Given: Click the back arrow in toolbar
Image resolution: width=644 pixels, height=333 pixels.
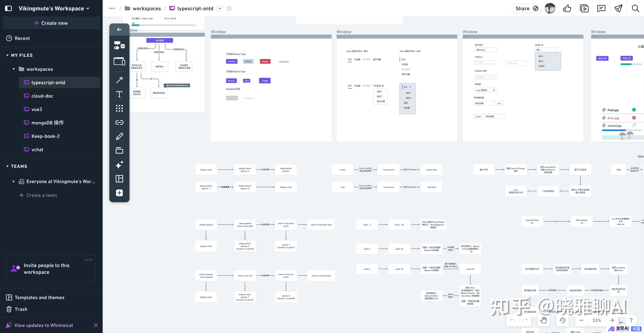Looking at the screenshot, I should [x=119, y=30].
